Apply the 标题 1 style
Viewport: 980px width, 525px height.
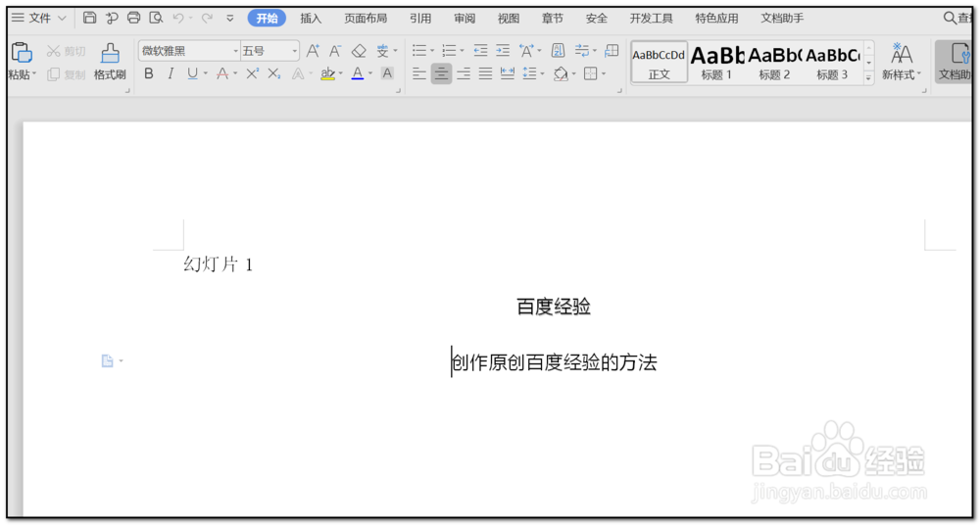point(717,63)
